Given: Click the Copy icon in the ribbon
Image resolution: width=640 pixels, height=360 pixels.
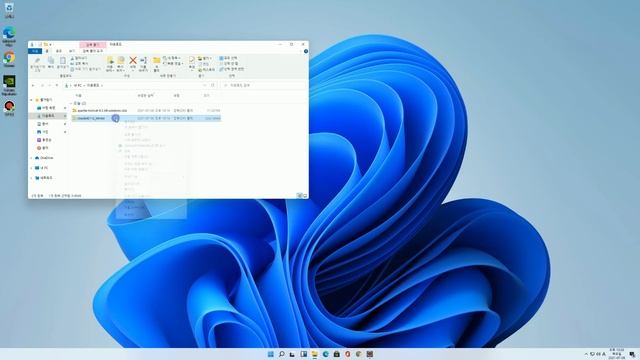Looking at the screenshot, I should [51, 62].
